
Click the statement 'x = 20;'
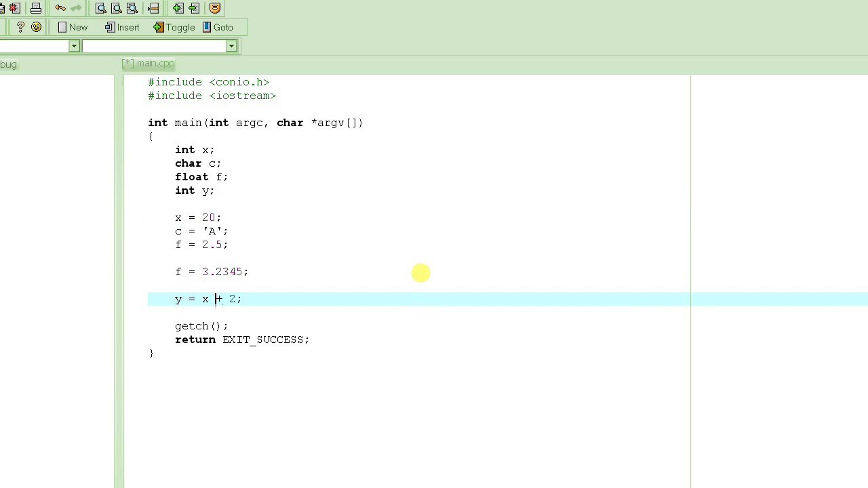point(198,218)
